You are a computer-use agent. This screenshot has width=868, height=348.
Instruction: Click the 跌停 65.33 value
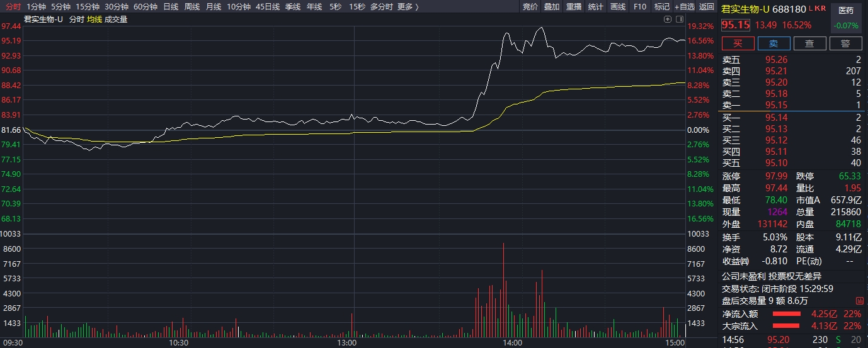[x=850, y=176]
